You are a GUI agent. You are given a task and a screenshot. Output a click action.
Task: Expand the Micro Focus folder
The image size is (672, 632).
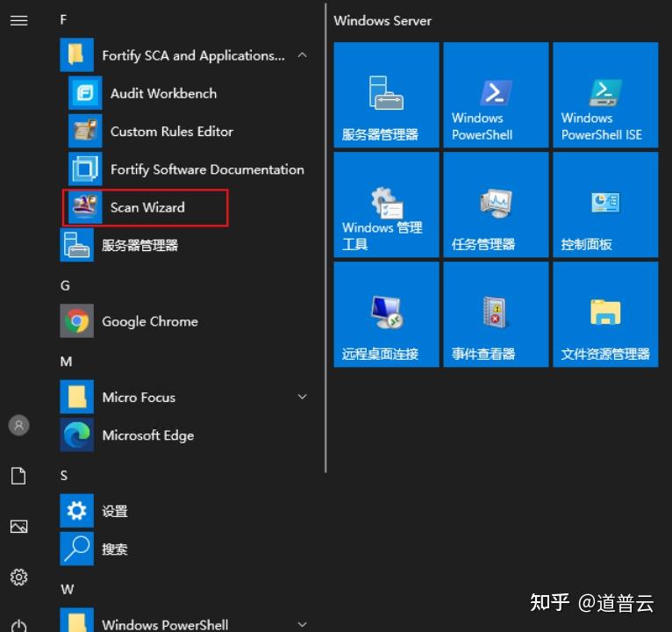point(302,397)
